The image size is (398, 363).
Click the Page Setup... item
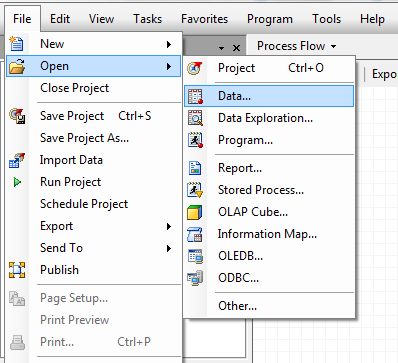click(94, 298)
